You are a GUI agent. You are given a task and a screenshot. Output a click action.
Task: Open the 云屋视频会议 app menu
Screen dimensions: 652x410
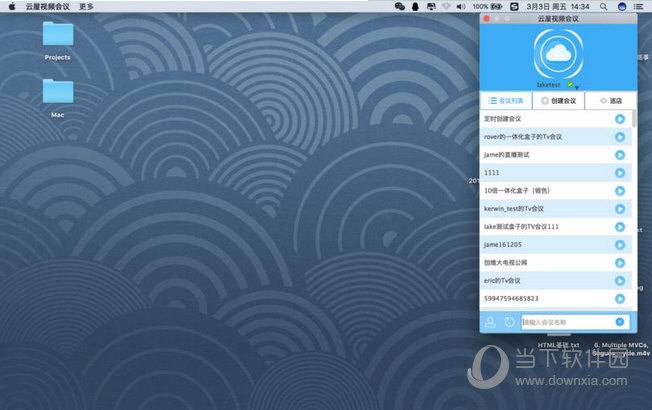point(47,6)
